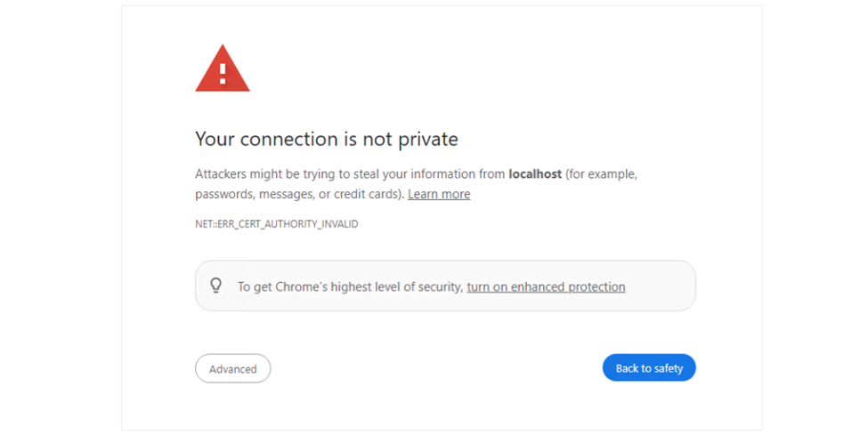Click the '(for example,' text after localhost
868x435 pixels.
[601, 174]
